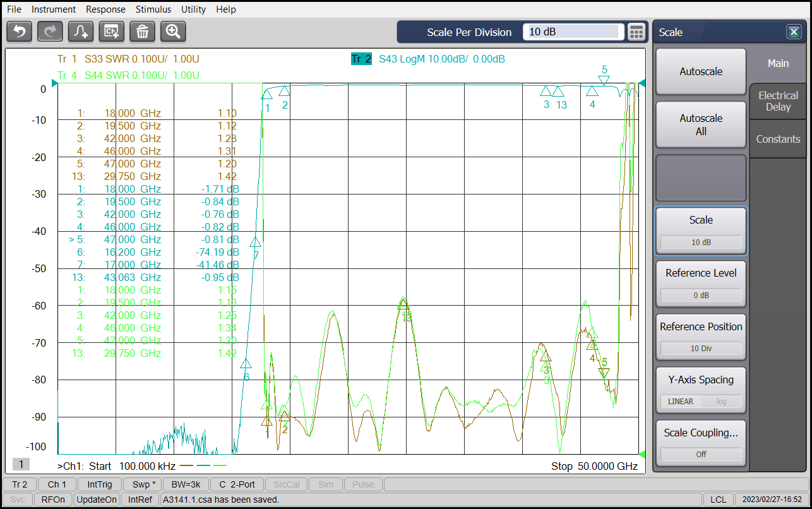
Task: Select trace Tr 1 S33 SWR label
Action: click(128, 59)
